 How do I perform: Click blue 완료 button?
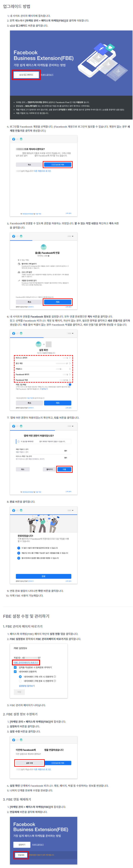[x=43, y=576]
